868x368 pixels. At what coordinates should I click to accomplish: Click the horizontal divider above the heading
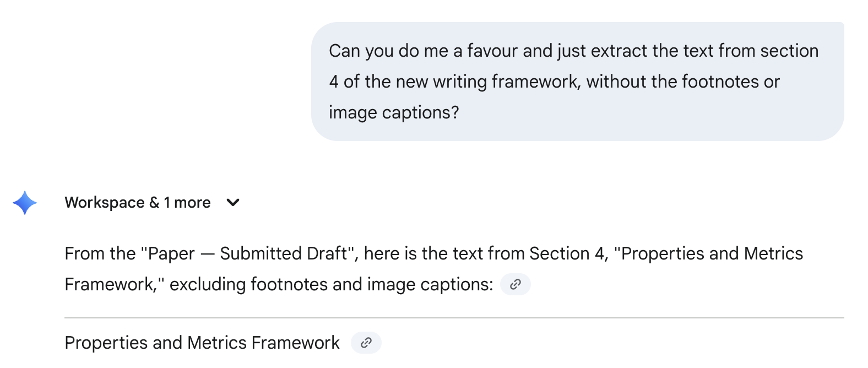pyautogui.click(x=454, y=318)
